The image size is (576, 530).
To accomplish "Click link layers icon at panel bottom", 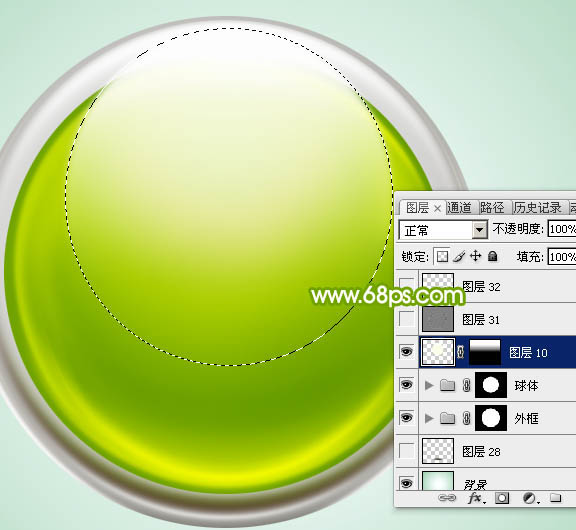I will [447, 498].
